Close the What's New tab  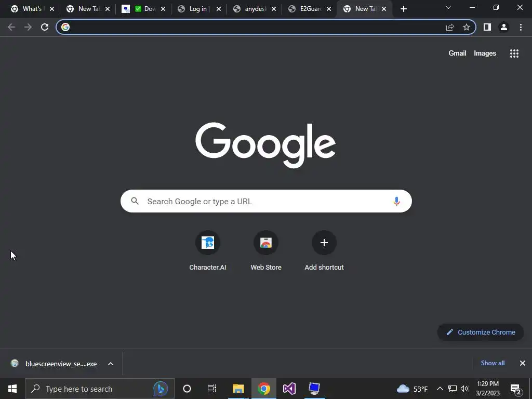tap(52, 9)
